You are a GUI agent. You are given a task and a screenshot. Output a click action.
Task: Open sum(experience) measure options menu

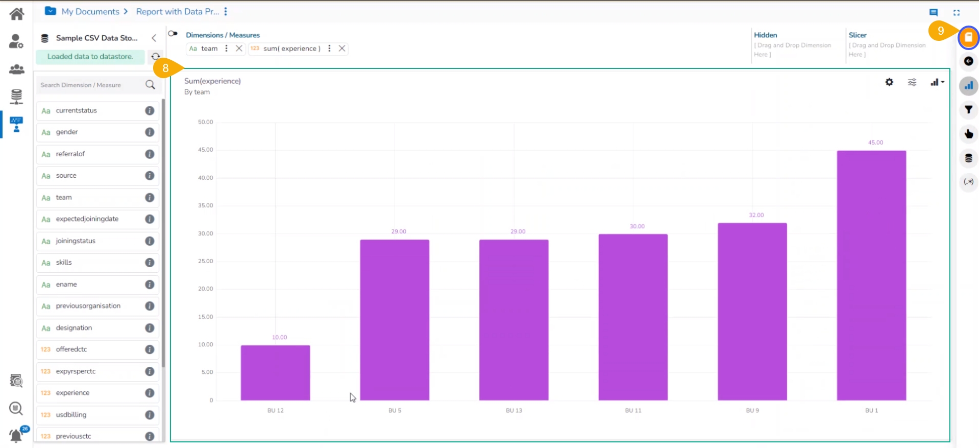tap(329, 49)
